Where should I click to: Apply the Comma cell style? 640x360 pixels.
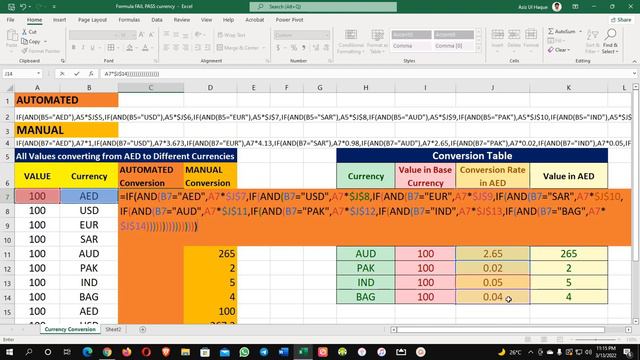pos(411,46)
